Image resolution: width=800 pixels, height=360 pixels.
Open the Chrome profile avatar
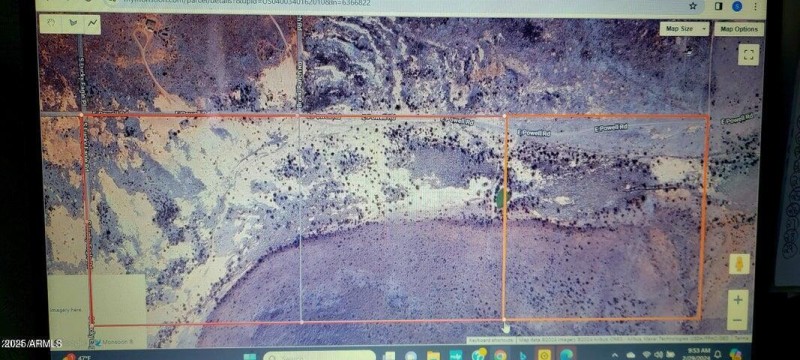point(737,6)
